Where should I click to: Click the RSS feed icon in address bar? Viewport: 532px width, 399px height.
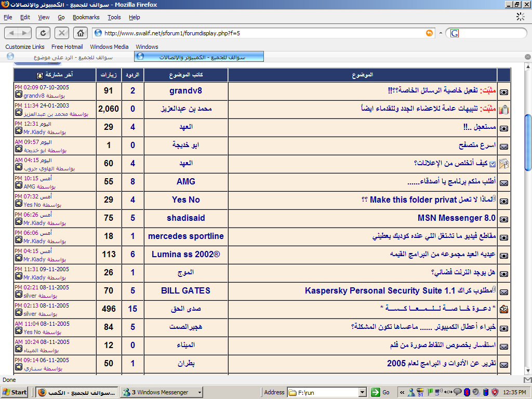pos(429,33)
